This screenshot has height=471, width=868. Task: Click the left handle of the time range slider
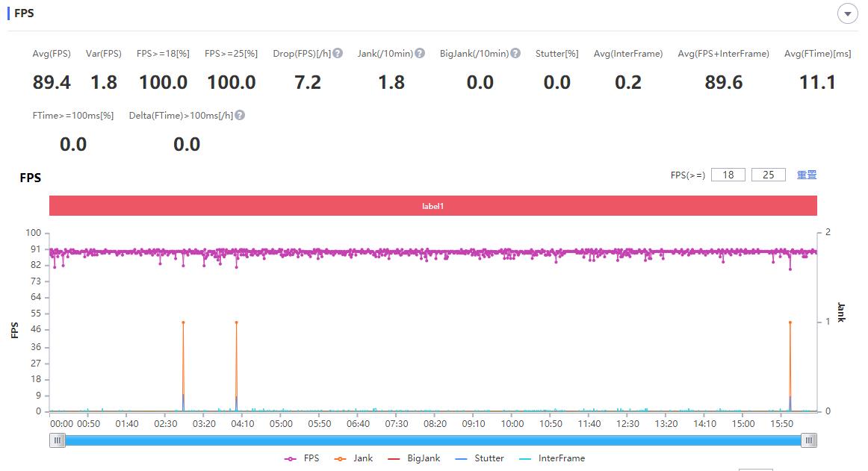58,441
